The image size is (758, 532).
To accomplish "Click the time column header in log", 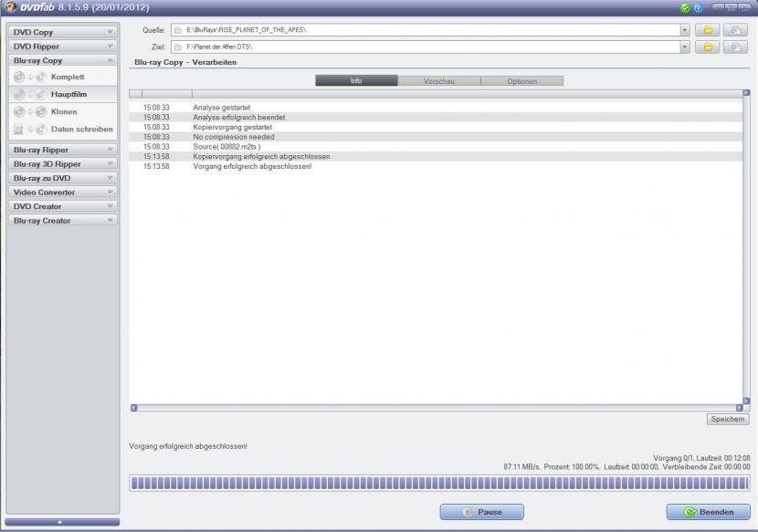I will pos(167,94).
